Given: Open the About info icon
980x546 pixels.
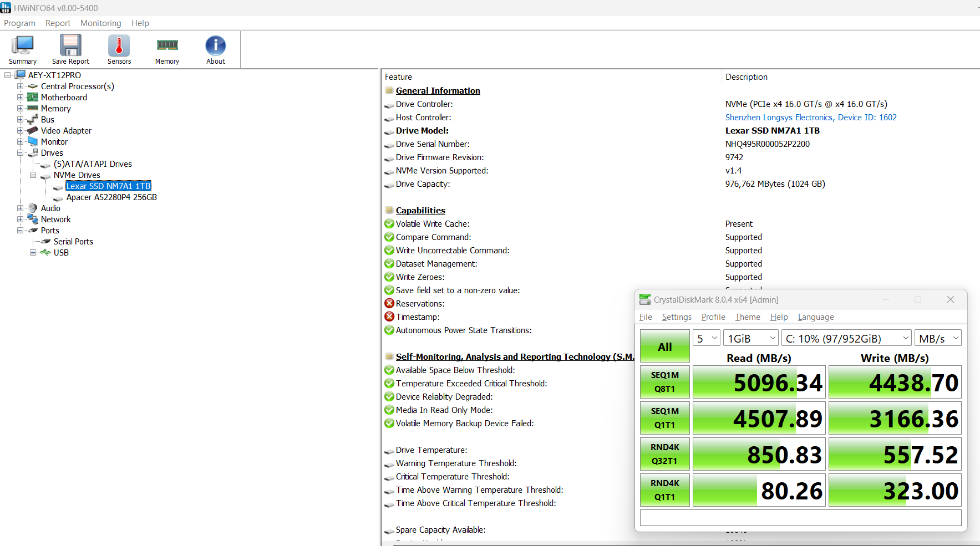Looking at the screenshot, I should pos(216,45).
